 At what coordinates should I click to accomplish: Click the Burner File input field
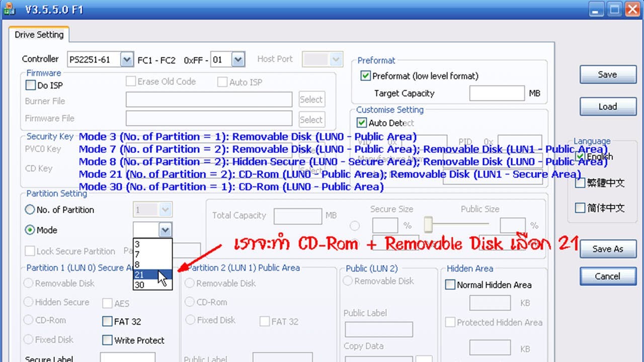click(x=209, y=100)
